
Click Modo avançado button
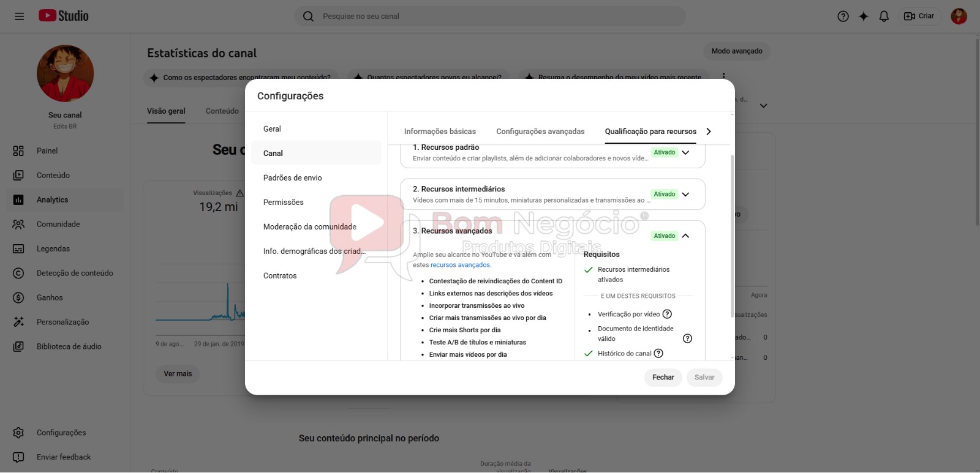737,51
